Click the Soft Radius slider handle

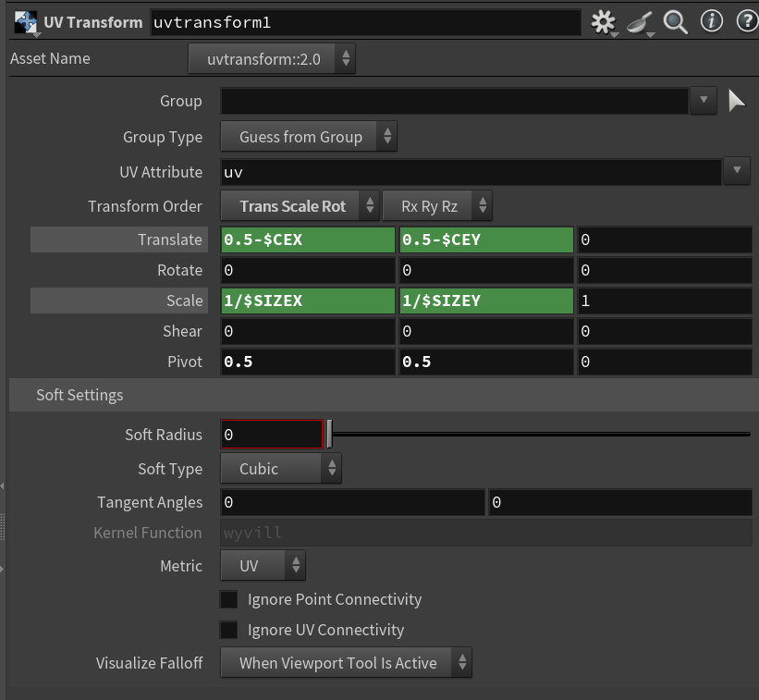click(330, 435)
